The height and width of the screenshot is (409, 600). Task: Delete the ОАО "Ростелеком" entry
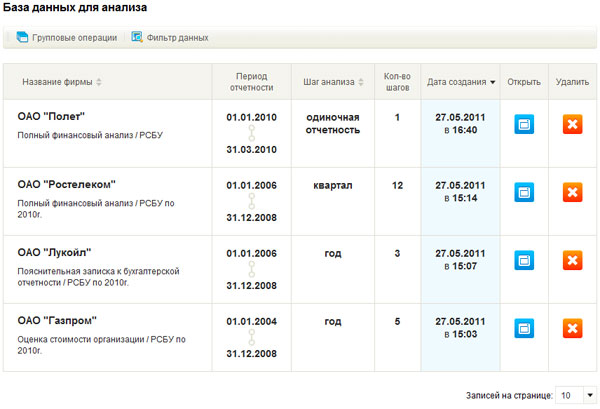(x=573, y=193)
